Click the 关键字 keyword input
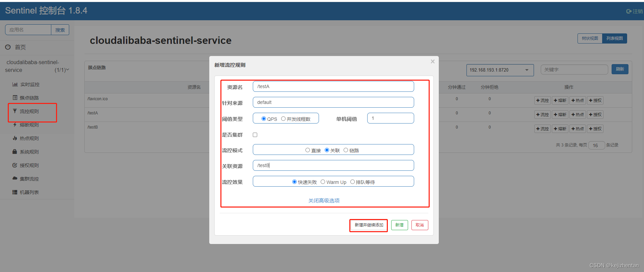Viewport: 644px width, 272px height. coord(574,70)
